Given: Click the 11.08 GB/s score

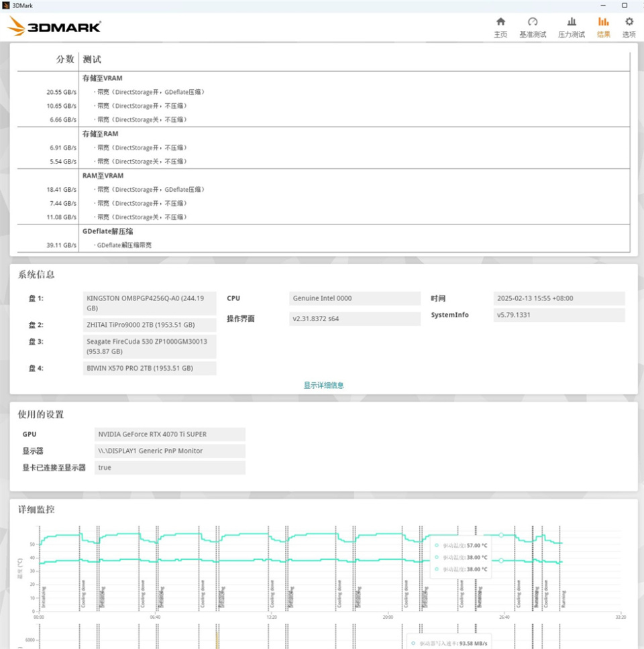Looking at the screenshot, I should click(61, 217).
